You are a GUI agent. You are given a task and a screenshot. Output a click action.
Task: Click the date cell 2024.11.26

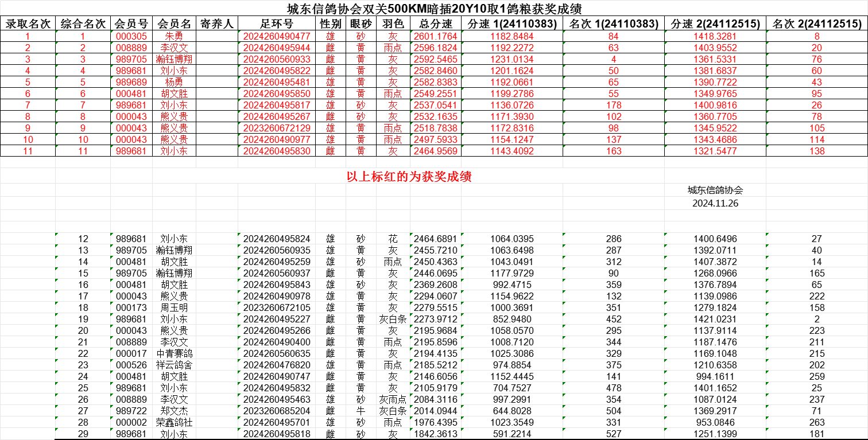tap(715, 203)
